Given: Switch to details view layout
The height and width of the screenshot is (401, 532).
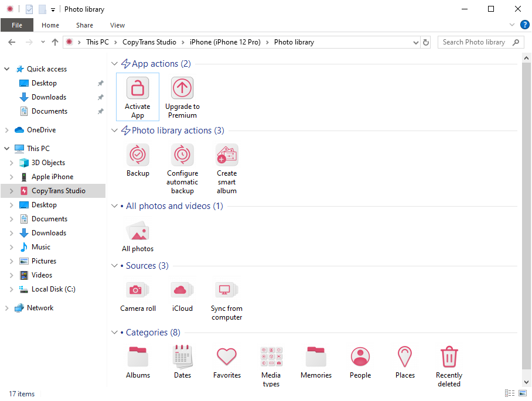Looking at the screenshot, I should [509, 393].
